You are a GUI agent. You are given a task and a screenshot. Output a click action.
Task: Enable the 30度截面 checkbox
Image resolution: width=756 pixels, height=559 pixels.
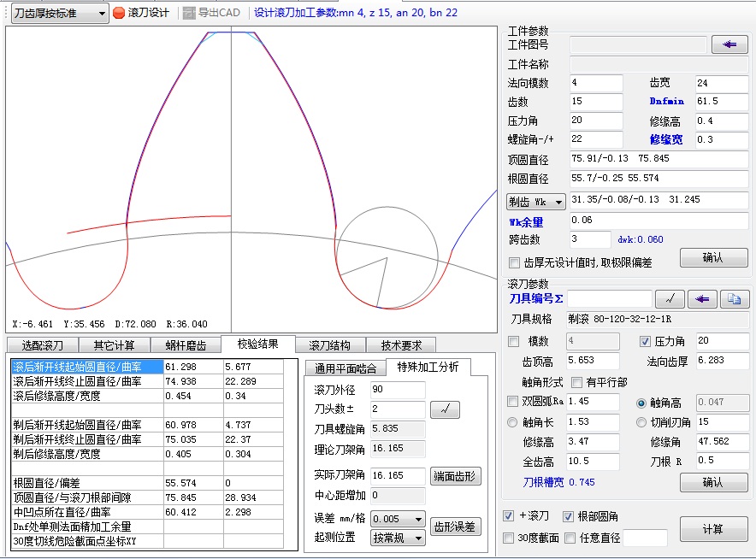[510, 538]
